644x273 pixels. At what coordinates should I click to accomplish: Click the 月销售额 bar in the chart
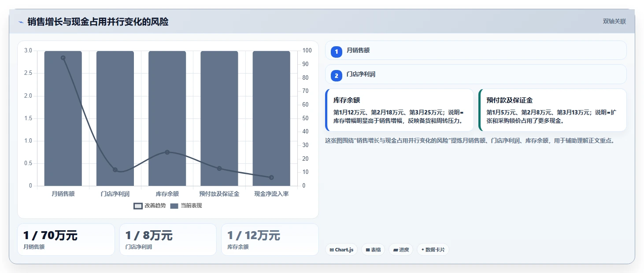[63, 118]
